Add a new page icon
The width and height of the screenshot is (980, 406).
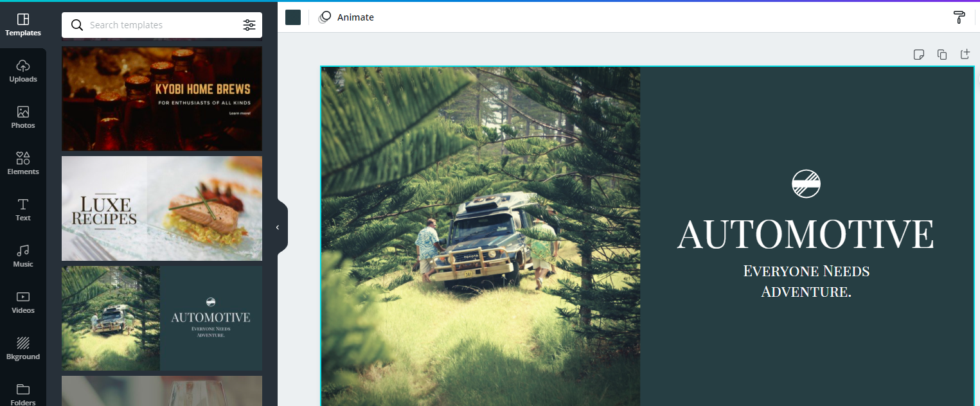[965, 55]
